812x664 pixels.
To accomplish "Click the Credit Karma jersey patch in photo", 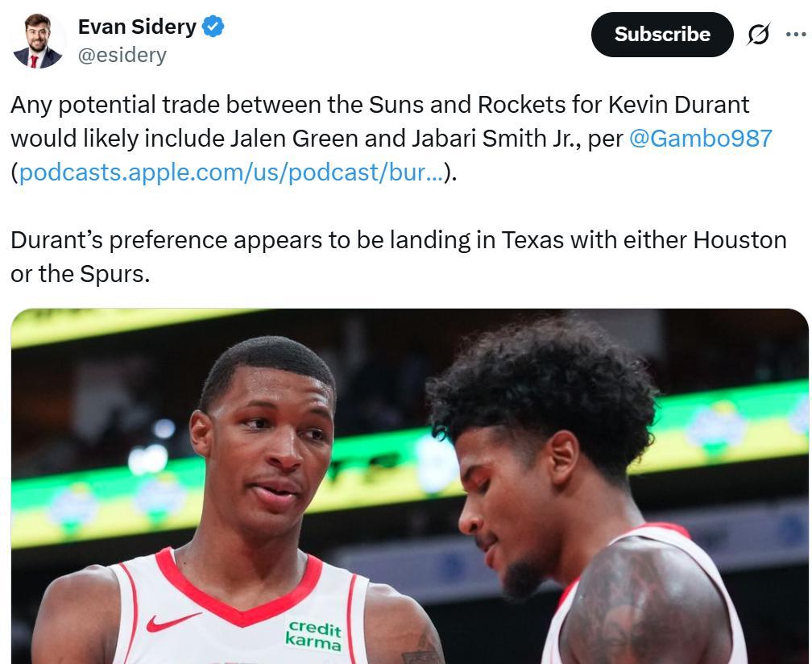I will (x=313, y=636).
